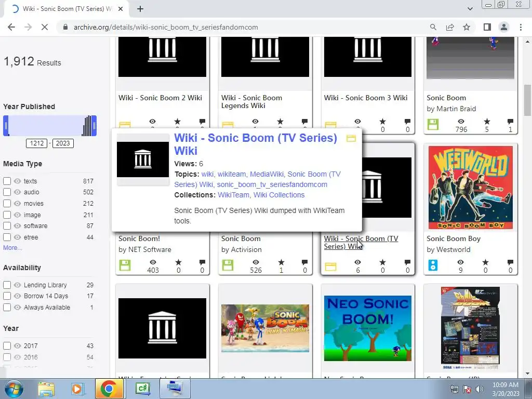
Task: Click volume icon in system tray
Action: [480, 389]
